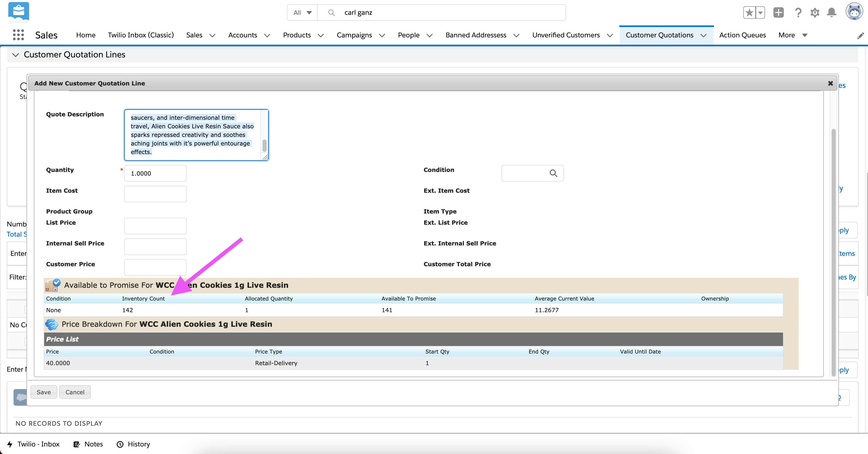Click the Condition lookup magnifier icon
Screen dimensions: 868x454
click(x=553, y=173)
